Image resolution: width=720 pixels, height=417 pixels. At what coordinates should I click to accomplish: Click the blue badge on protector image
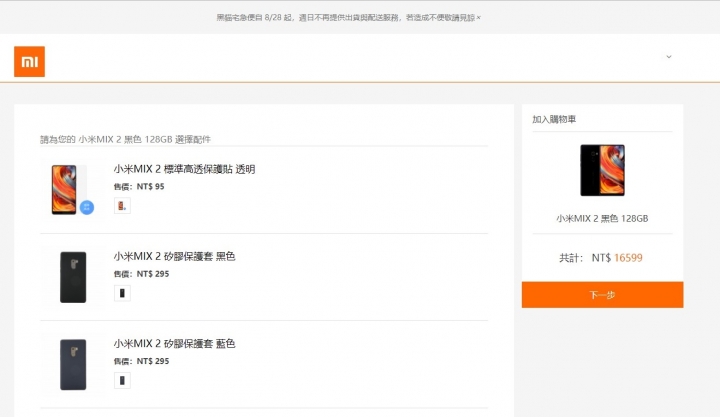click(x=87, y=208)
